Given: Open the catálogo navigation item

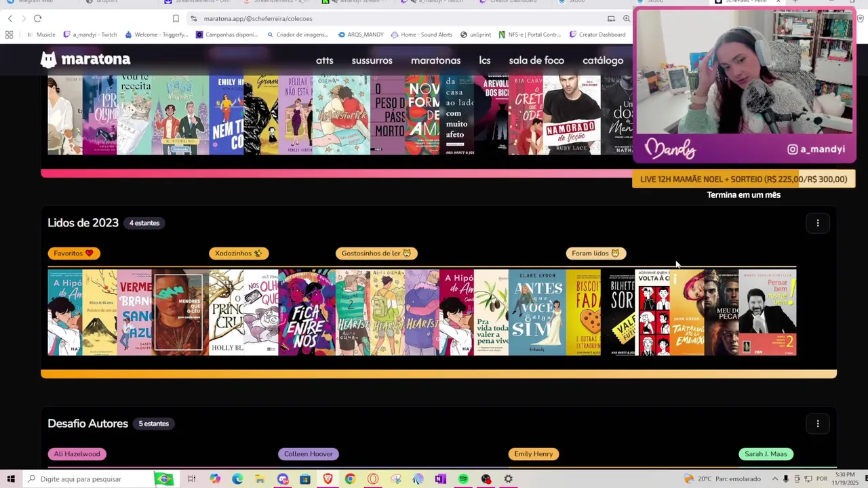Looking at the screenshot, I should [x=603, y=60].
